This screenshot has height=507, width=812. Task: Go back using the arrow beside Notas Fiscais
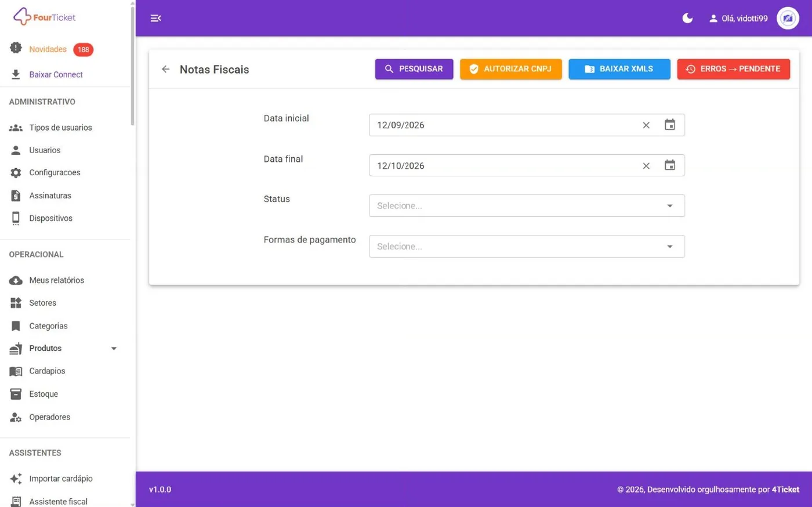(165, 69)
